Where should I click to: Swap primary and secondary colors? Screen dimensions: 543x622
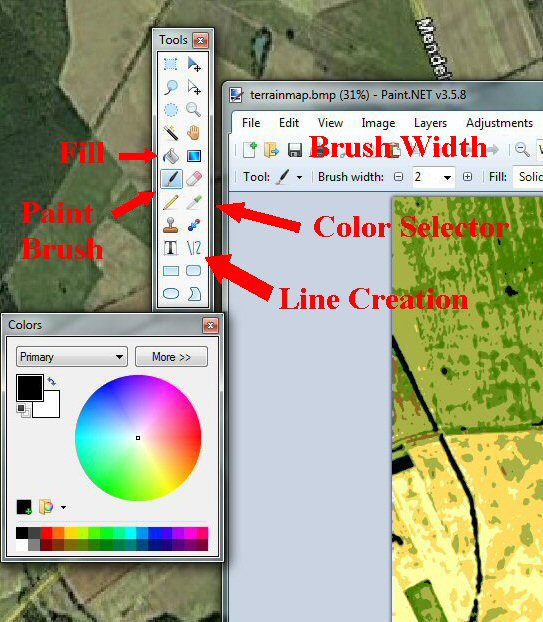52,382
